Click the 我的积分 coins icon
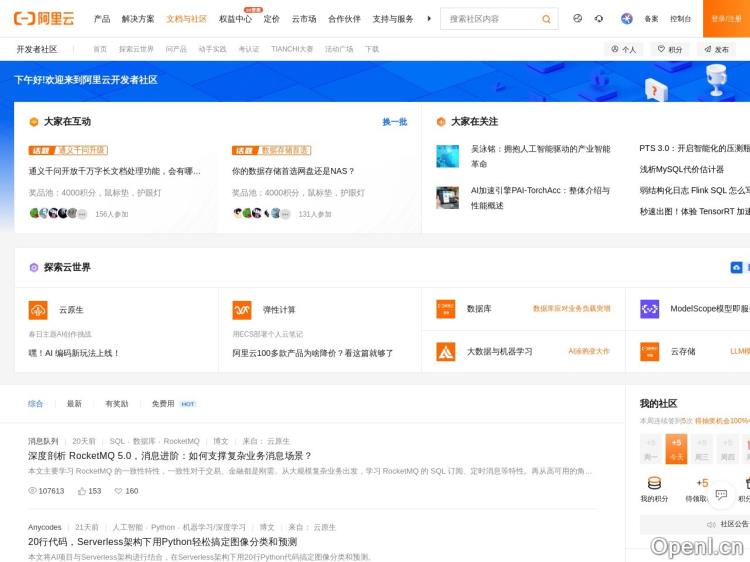The width and height of the screenshot is (750, 562). click(x=654, y=483)
